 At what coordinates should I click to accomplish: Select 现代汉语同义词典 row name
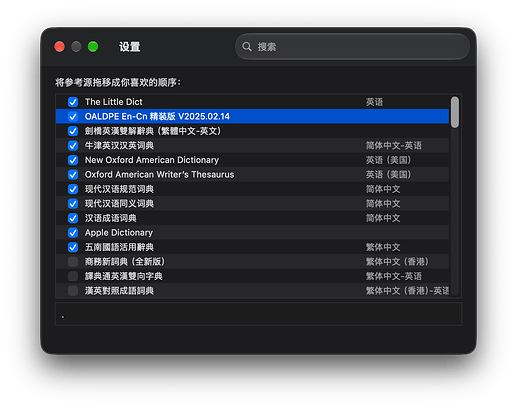[x=119, y=204]
